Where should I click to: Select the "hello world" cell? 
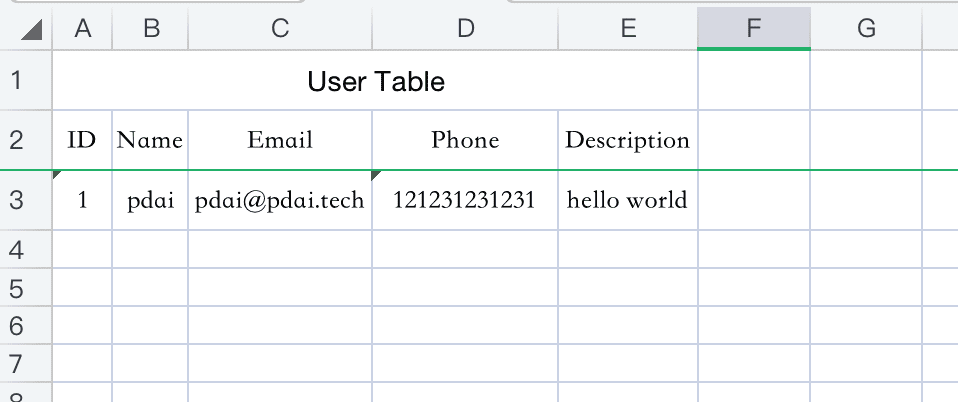click(627, 200)
